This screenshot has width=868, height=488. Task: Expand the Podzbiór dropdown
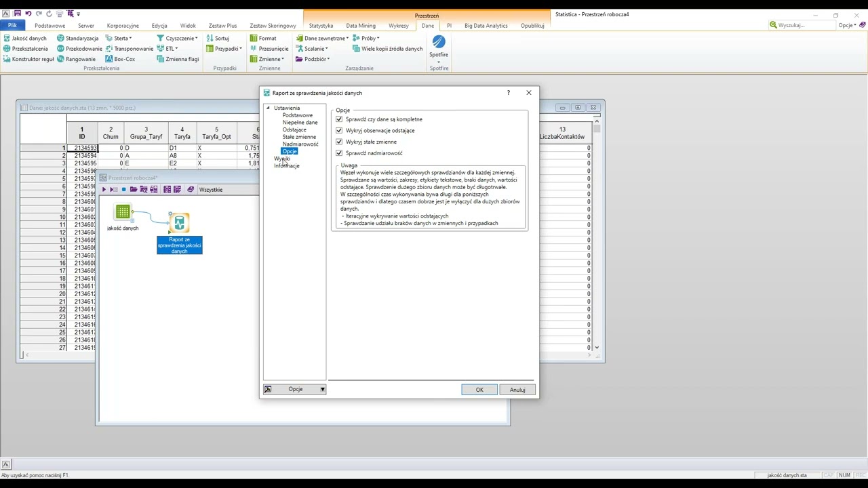coord(313,59)
